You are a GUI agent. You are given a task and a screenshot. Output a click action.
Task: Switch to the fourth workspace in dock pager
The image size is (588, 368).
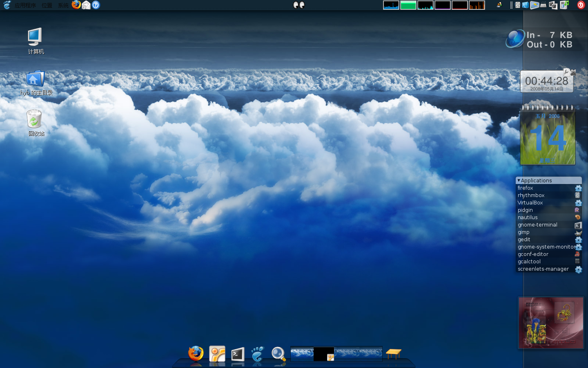click(370, 354)
